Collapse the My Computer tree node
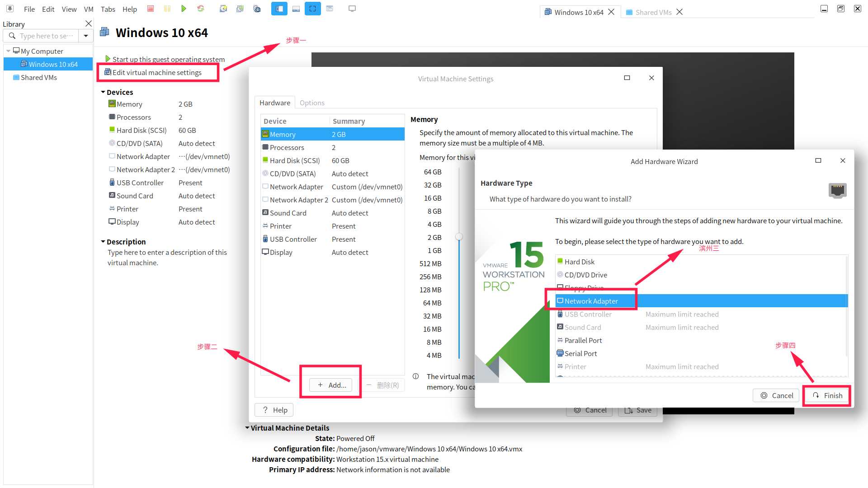 pyautogui.click(x=8, y=51)
